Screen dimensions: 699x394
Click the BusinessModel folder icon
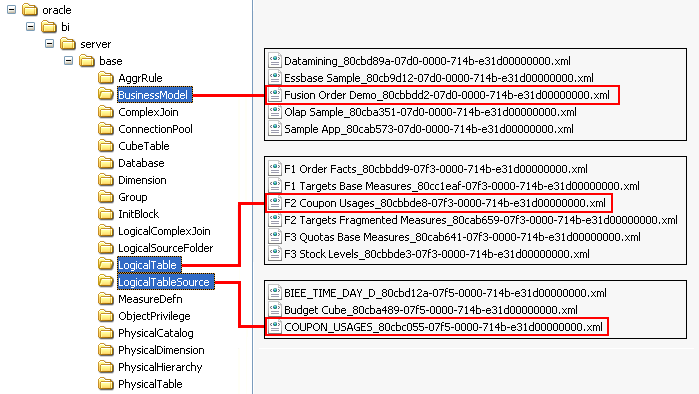106,94
